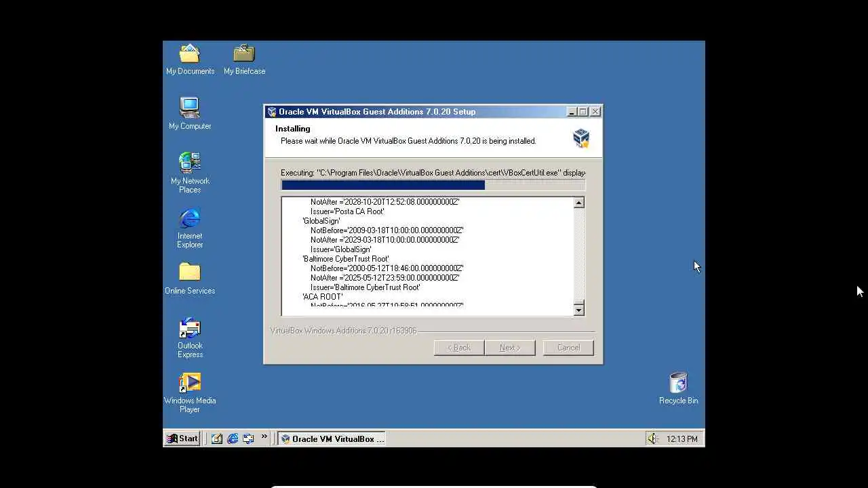Image resolution: width=868 pixels, height=488 pixels.
Task: Open the My Documents desktop icon
Action: pyautogui.click(x=190, y=60)
